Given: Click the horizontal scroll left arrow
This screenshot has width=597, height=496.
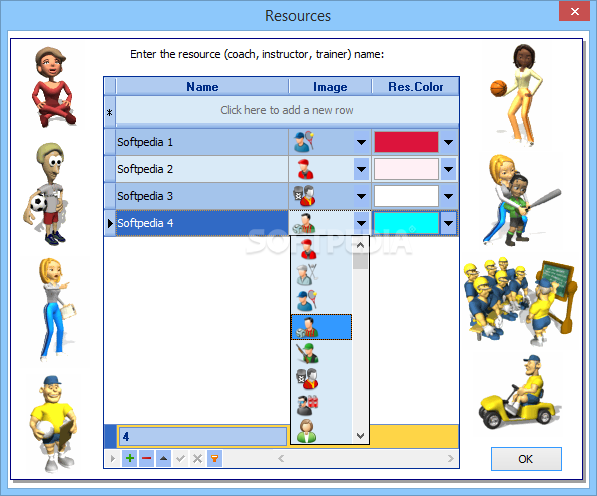Looking at the screenshot, I should (x=281, y=458).
